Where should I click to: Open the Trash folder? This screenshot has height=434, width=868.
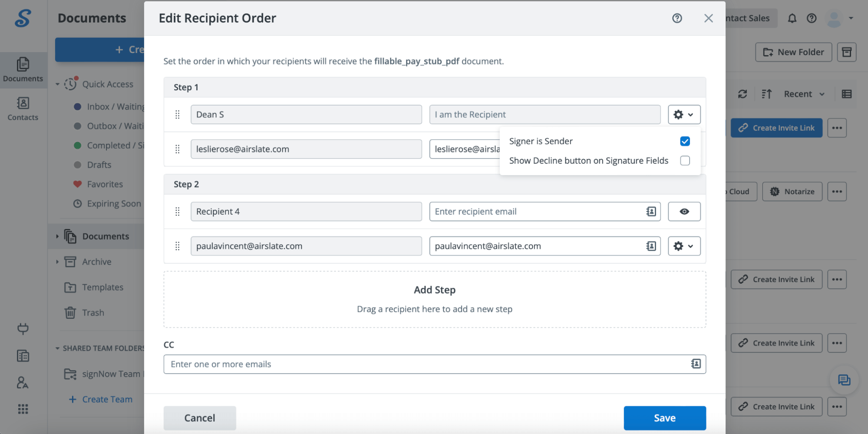pyautogui.click(x=93, y=312)
